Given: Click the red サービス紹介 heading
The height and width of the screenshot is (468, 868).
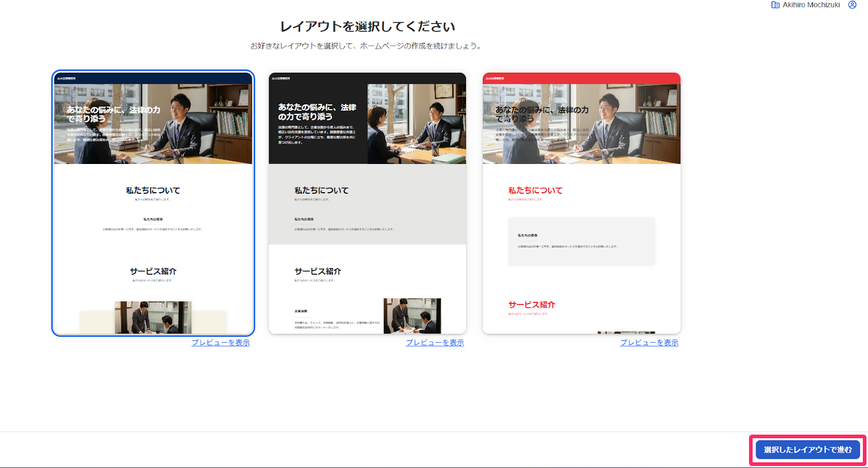Looking at the screenshot, I should pos(532,305).
